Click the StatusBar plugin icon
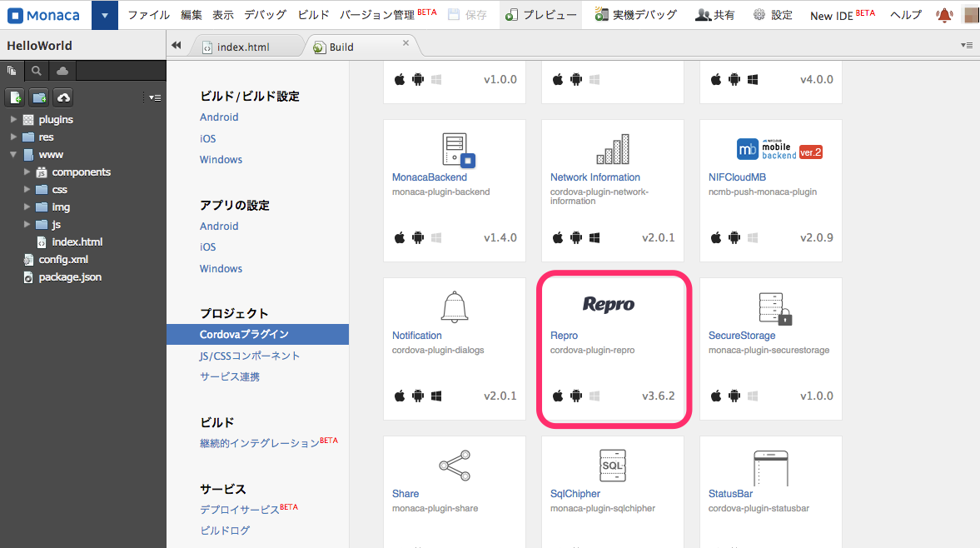This screenshot has width=980, height=548. pyautogui.click(x=771, y=468)
